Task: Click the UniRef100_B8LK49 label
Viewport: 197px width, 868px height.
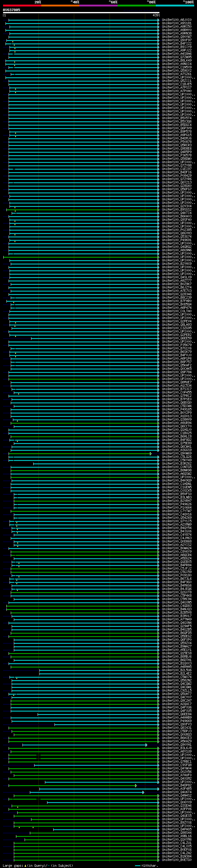Action: tap(177, 60)
